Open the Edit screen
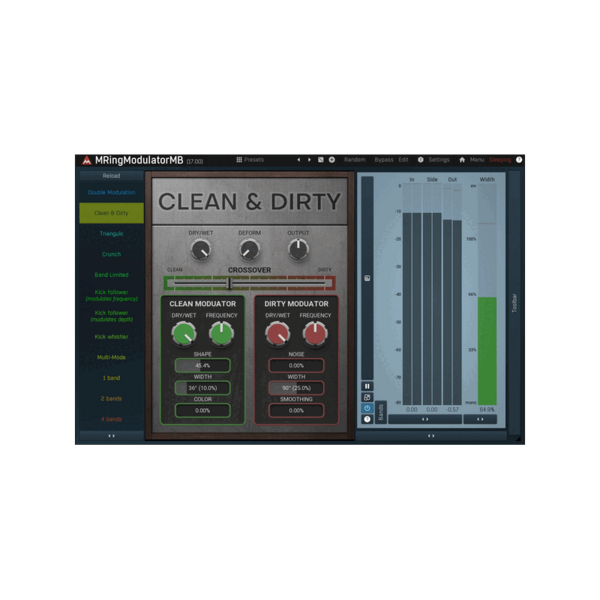 tap(403, 160)
